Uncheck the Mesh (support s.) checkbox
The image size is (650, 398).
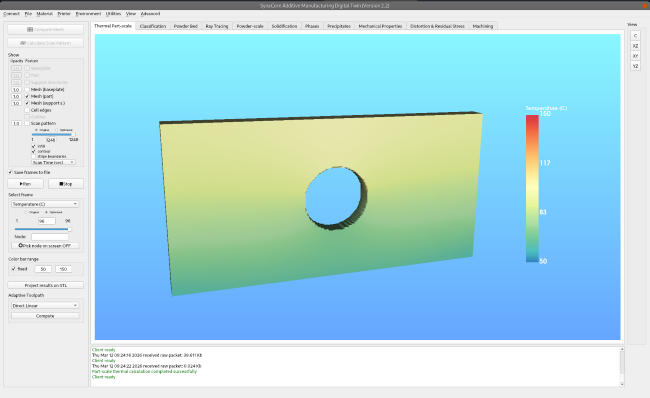pos(27,103)
